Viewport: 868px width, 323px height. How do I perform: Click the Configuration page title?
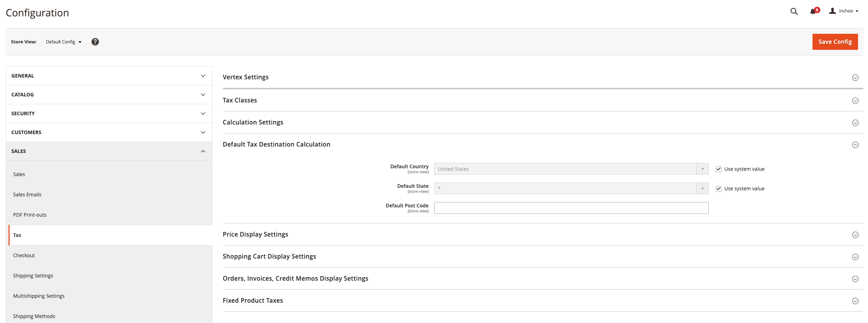37,13
